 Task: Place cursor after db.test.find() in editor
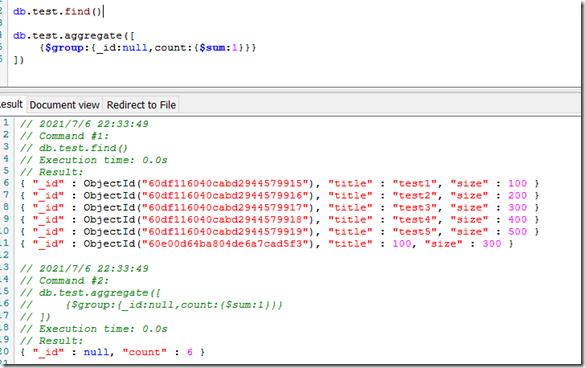pyautogui.click(x=103, y=12)
